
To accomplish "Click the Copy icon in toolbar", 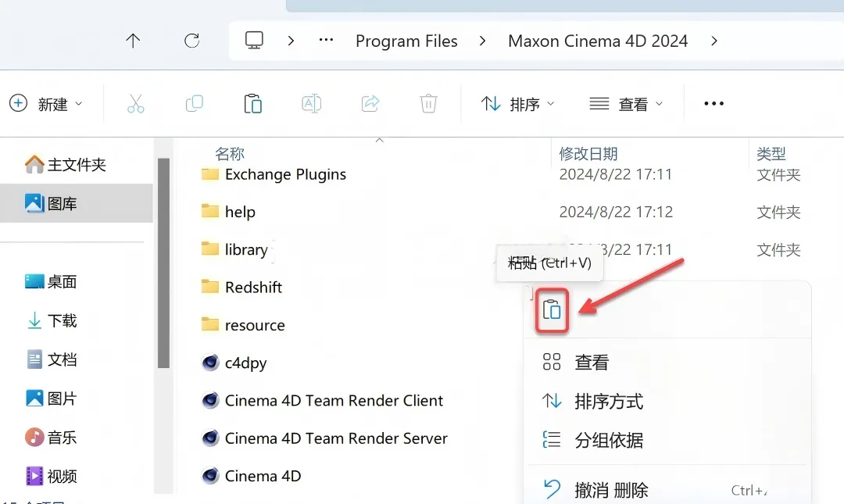I will click(x=195, y=103).
